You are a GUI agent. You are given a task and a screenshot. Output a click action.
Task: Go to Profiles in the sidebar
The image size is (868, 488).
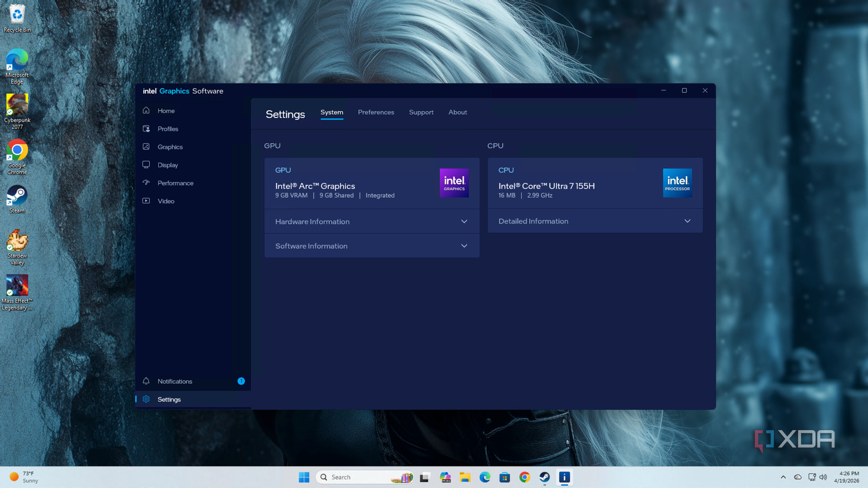(167, 129)
